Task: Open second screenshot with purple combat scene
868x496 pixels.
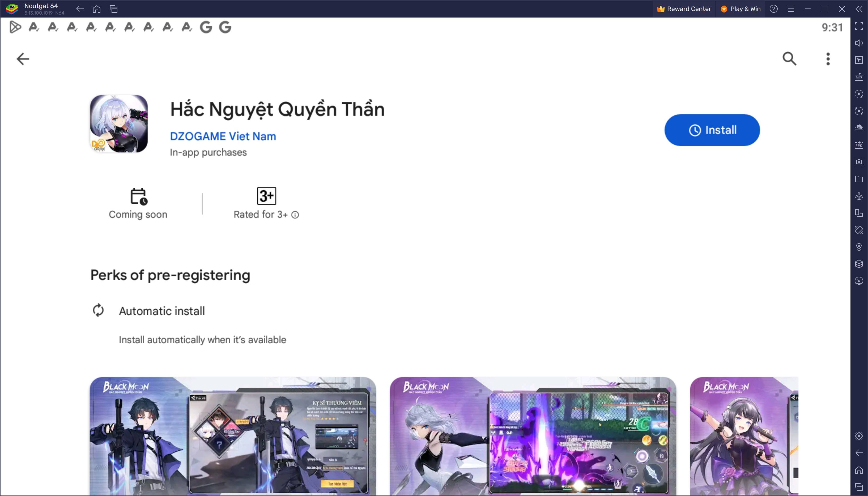Action: point(533,436)
